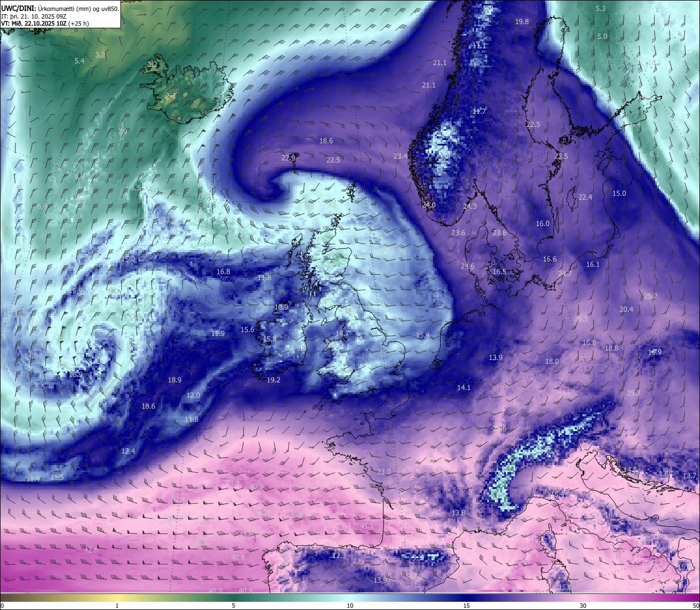Click the 5.4 value near Greenland
Screen dimensions: 700x610
(79, 61)
